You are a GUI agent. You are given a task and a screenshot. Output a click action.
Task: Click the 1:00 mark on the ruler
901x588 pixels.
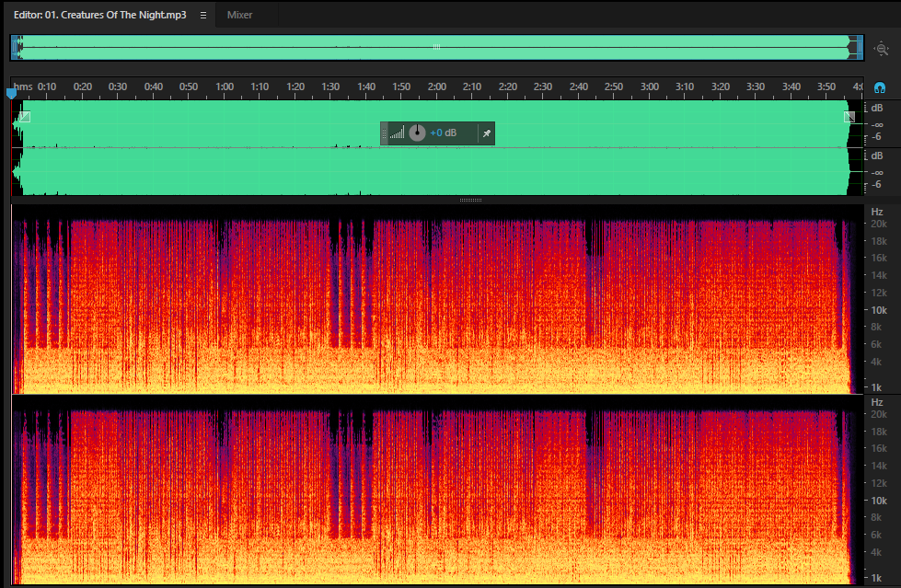click(x=225, y=86)
